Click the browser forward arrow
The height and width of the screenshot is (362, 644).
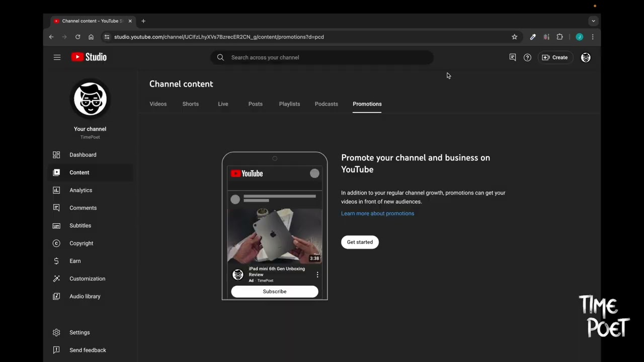64,37
